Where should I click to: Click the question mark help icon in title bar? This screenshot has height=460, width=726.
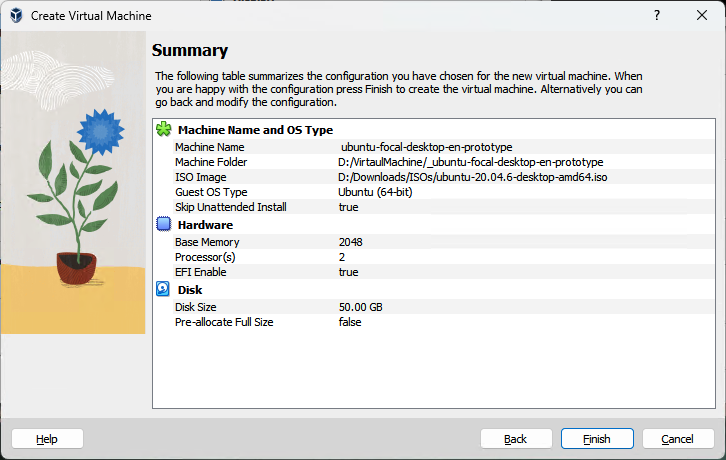[657, 16]
